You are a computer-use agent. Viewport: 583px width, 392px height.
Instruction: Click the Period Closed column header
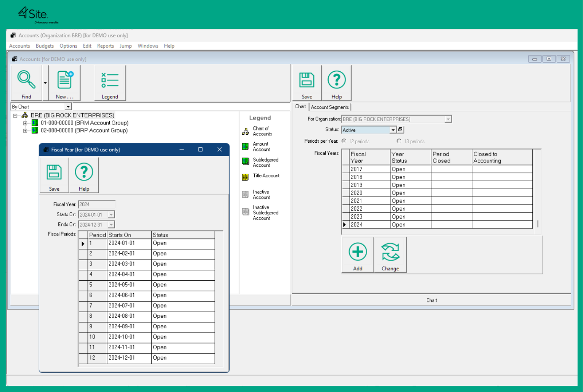tap(451, 157)
